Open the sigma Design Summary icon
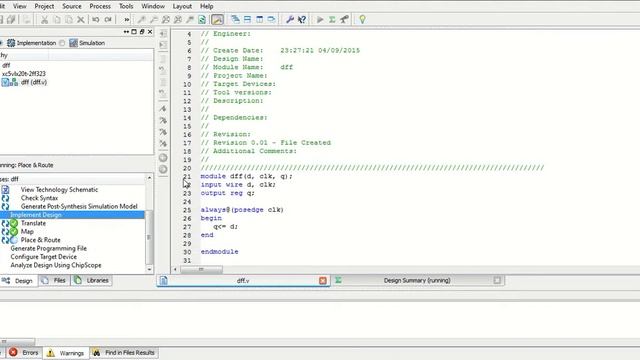Viewport: 640px width, 360px height. tap(332, 19)
